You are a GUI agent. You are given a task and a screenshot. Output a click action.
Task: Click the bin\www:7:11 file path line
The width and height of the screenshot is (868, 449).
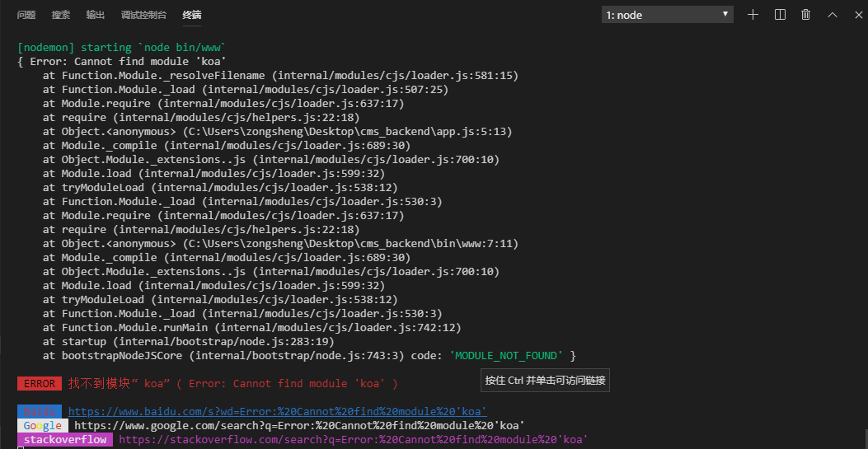click(x=280, y=243)
